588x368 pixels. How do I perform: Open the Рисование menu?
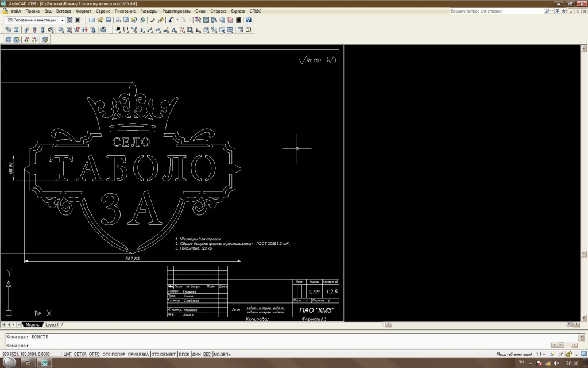[x=125, y=11]
